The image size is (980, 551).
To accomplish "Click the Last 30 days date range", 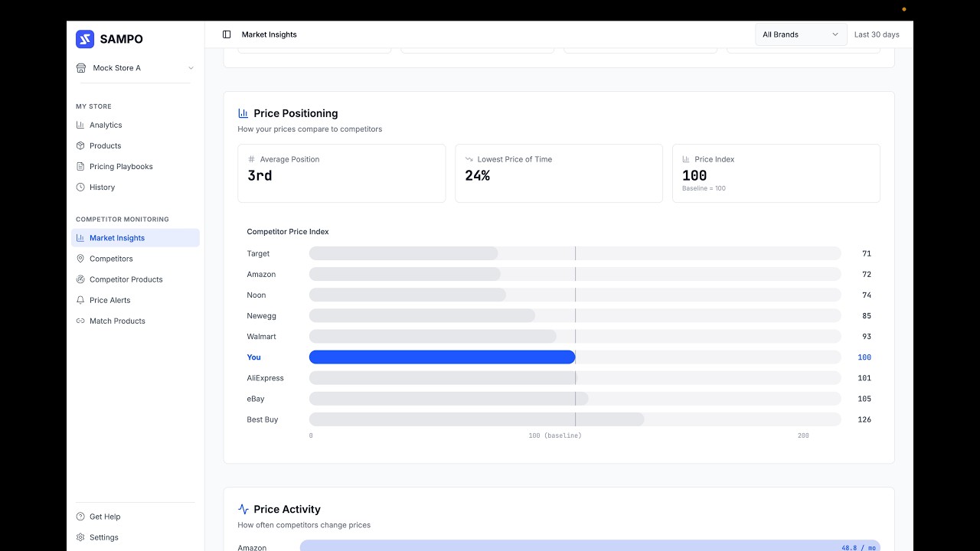I will (877, 34).
